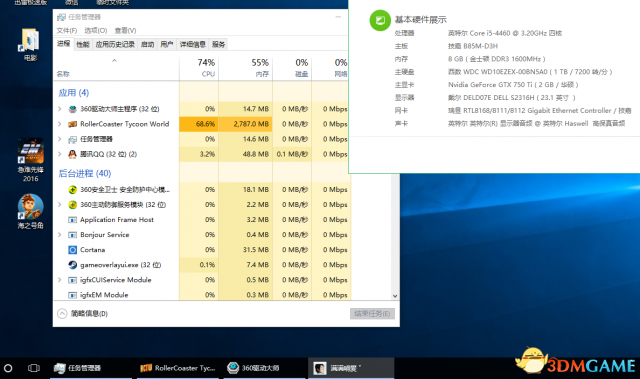This screenshot has width=640, height=379.
Task: Expand the 360驱动大师主程序 process group
Action: tap(60, 109)
